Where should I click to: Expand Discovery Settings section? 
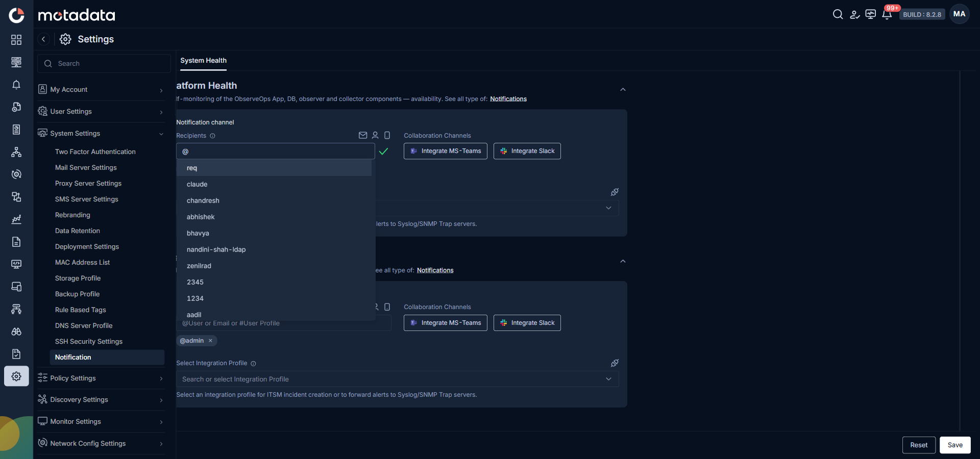101,400
